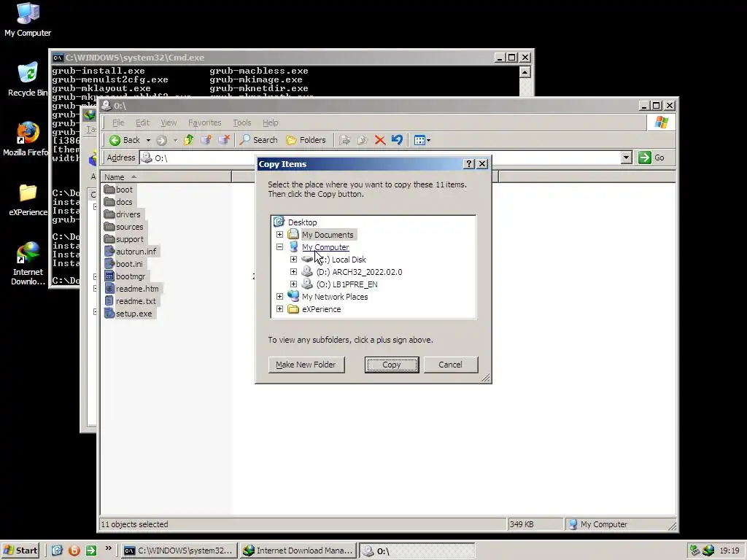Open the Help menu

click(x=270, y=122)
